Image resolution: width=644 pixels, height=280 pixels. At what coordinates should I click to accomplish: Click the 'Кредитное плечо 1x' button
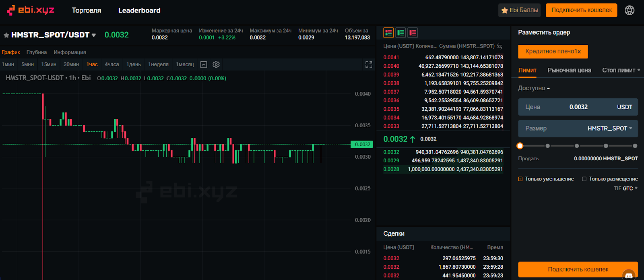553,52
